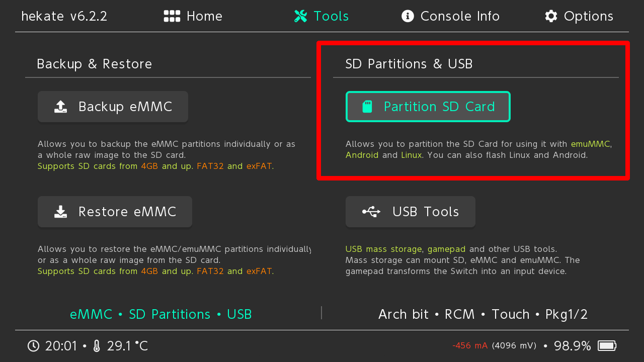Click the thermometer icon beside temperature
The height and width of the screenshot is (362, 644).
tap(97, 346)
